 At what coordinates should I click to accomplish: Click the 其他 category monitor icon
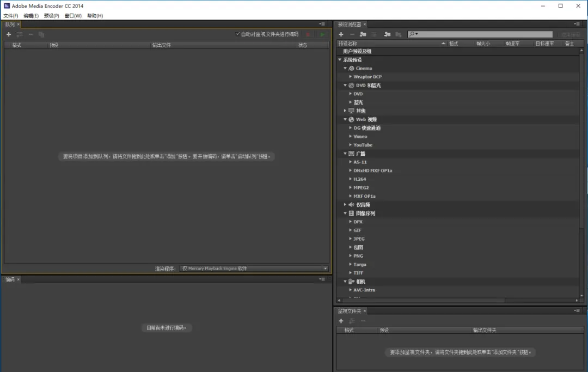(351, 111)
